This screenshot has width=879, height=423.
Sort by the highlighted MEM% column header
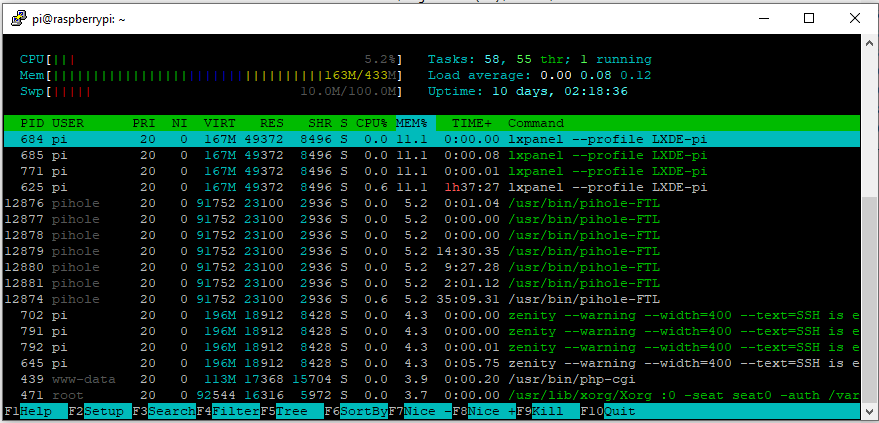click(411, 122)
